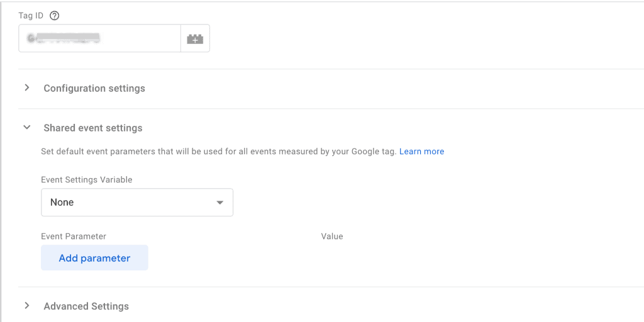
Task: Click the Add parameter button
Action: tap(94, 258)
